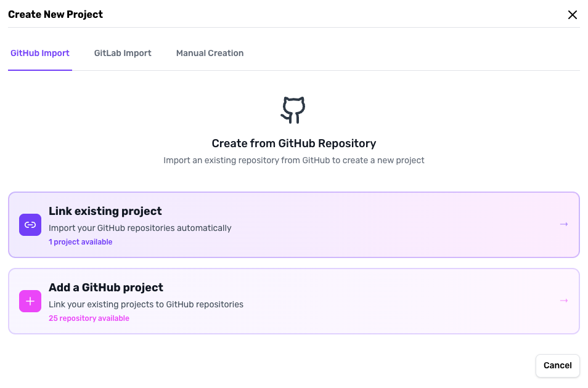Click 'Link your existing projects to GitHub repositories' text

coord(146,304)
